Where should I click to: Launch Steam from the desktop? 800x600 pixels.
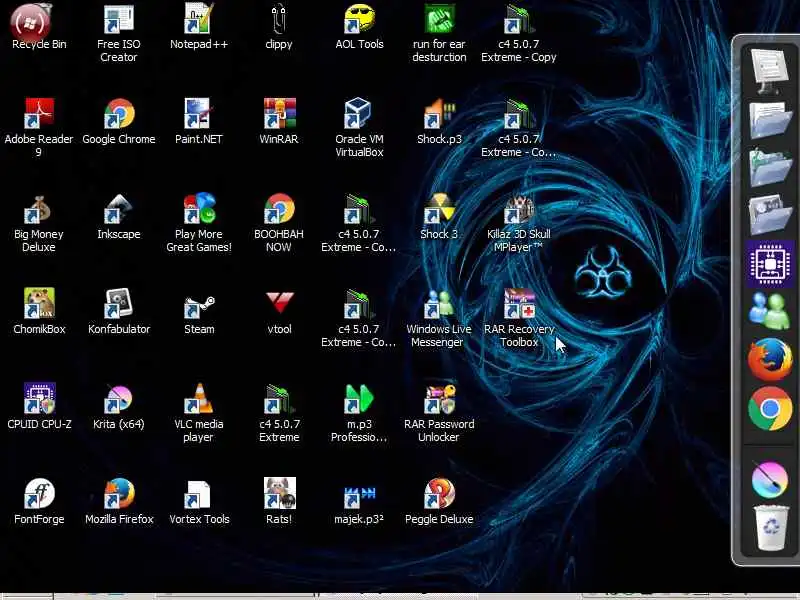tap(199, 306)
